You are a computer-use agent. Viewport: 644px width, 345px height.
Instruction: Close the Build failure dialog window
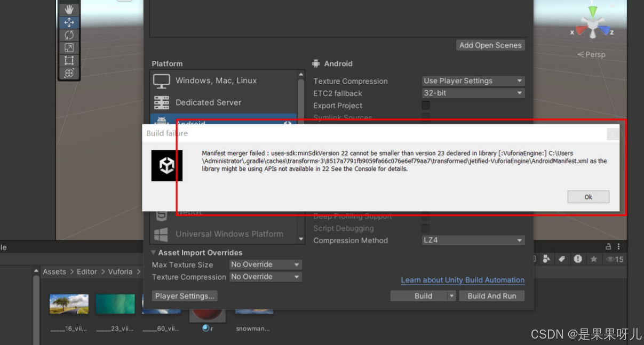point(614,134)
